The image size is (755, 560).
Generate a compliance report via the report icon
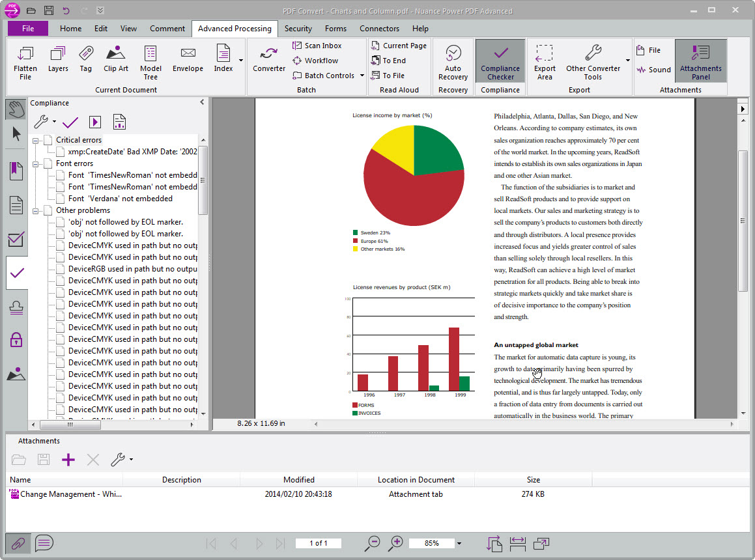pyautogui.click(x=118, y=122)
